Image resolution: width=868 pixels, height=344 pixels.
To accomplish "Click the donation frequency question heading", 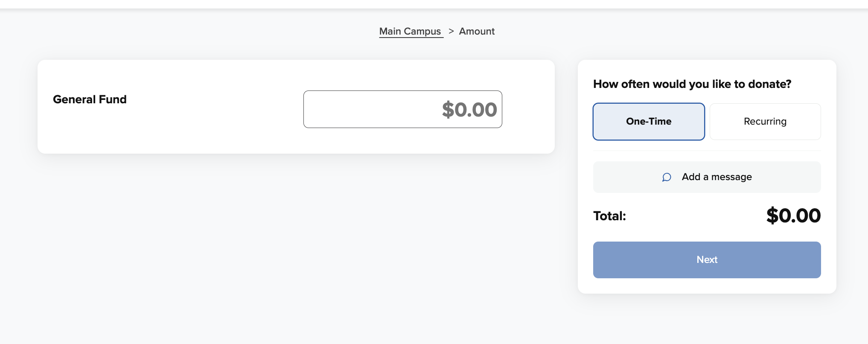I will pyautogui.click(x=692, y=84).
